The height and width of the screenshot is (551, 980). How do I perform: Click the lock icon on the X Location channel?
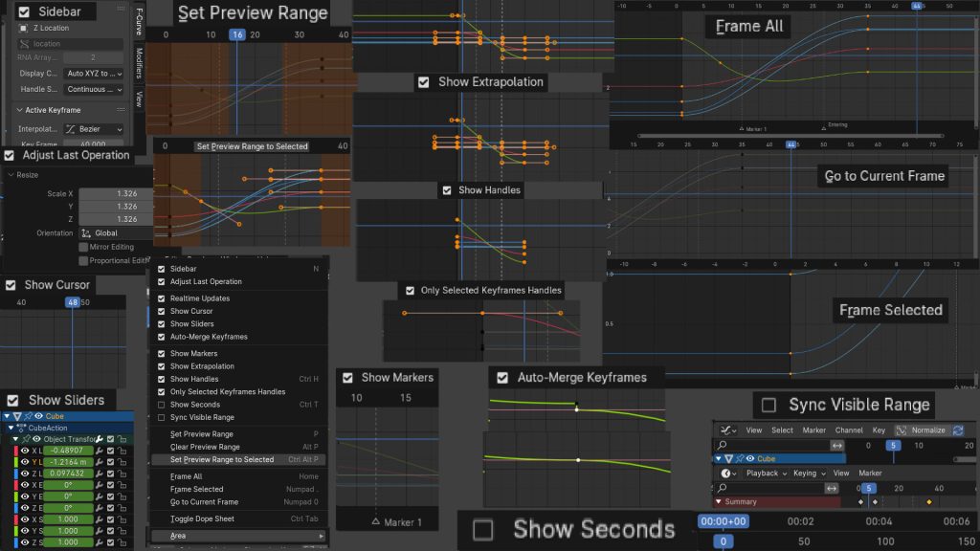pyautogui.click(x=123, y=451)
